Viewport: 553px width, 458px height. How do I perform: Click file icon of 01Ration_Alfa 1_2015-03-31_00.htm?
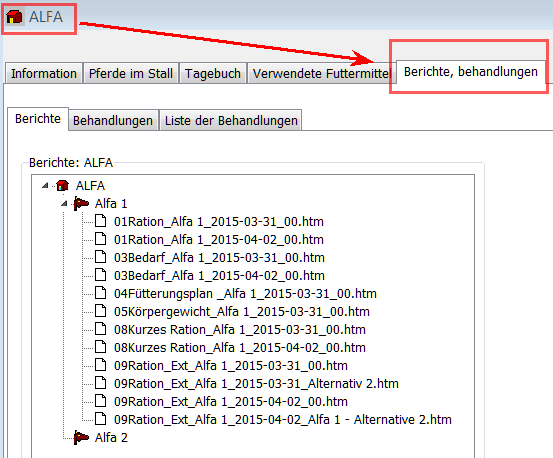(101, 221)
